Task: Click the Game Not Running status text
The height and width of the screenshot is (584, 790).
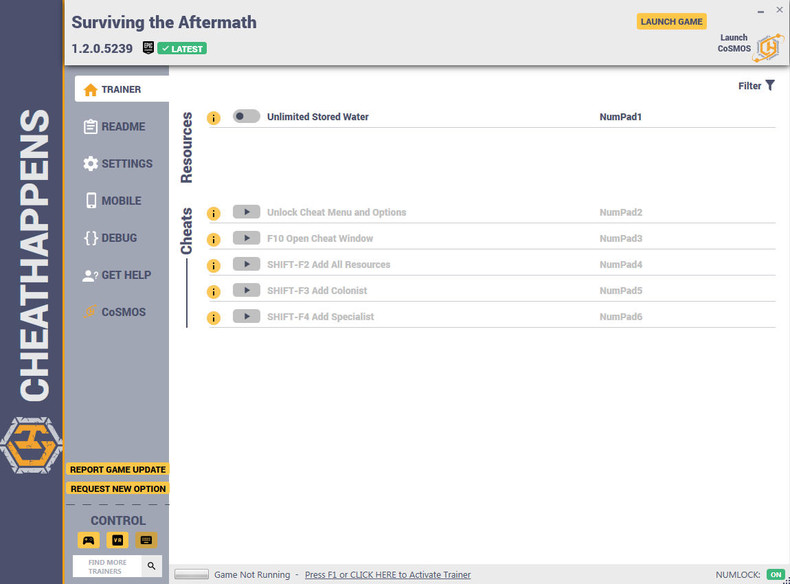Action: coord(252,575)
